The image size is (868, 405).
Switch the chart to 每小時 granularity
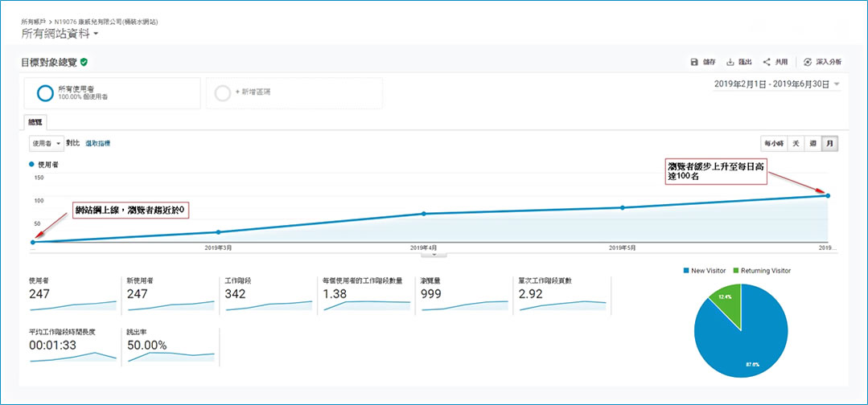(x=773, y=144)
